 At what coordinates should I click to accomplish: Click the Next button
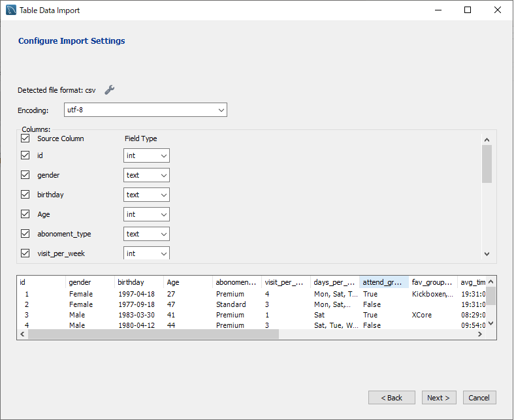(x=438, y=398)
